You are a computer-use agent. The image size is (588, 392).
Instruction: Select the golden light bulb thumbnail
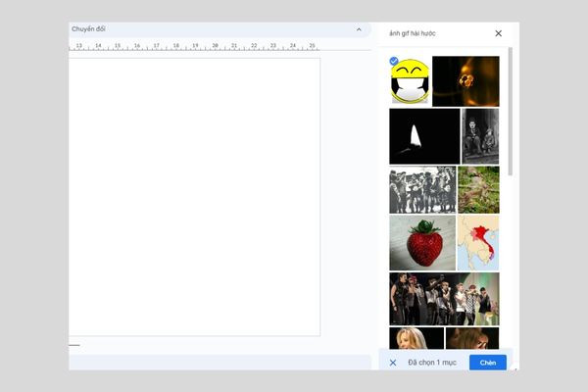click(x=465, y=81)
